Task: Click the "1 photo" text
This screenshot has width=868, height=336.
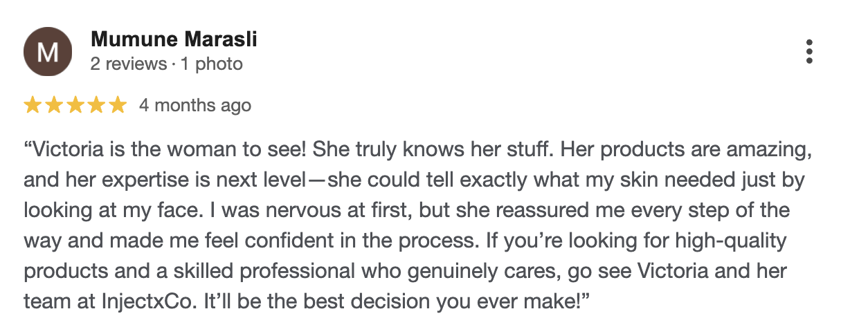Action: 212,64
